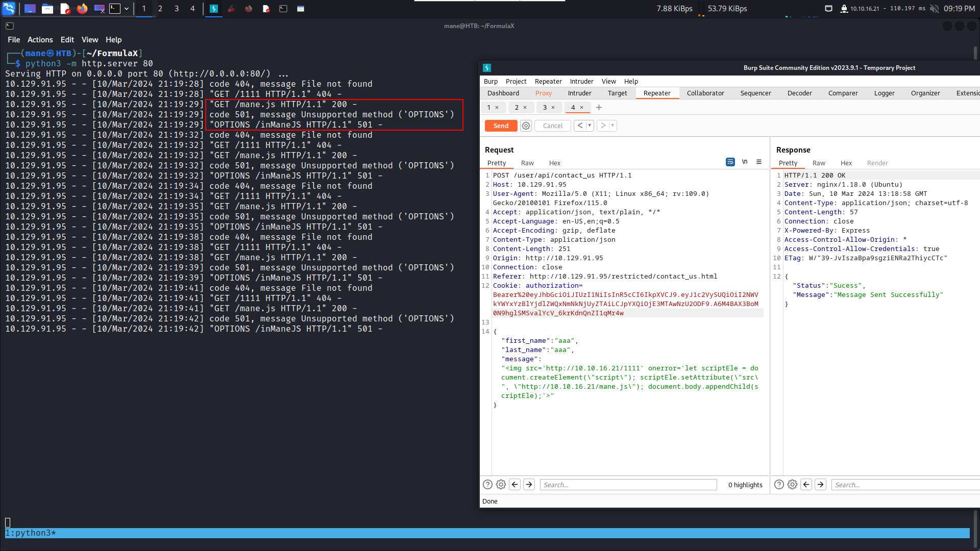Open the Kali Linux applications menu

[9, 8]
